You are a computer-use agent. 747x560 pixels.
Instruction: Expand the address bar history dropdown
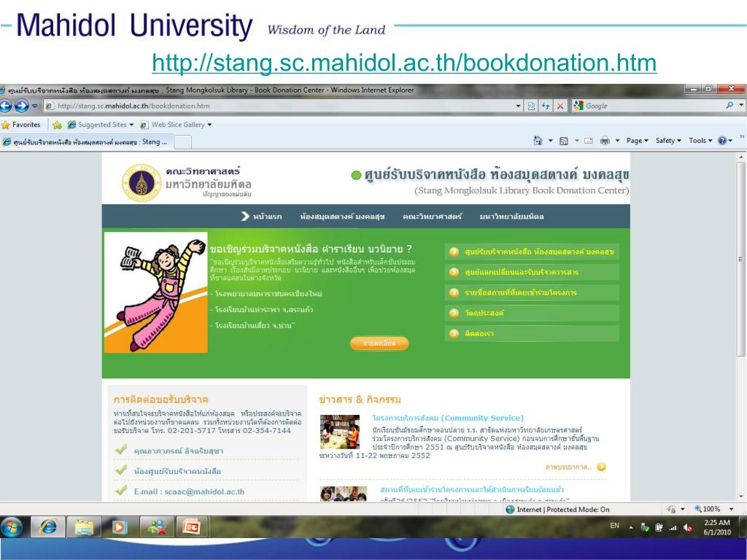[x=519, y=106]
